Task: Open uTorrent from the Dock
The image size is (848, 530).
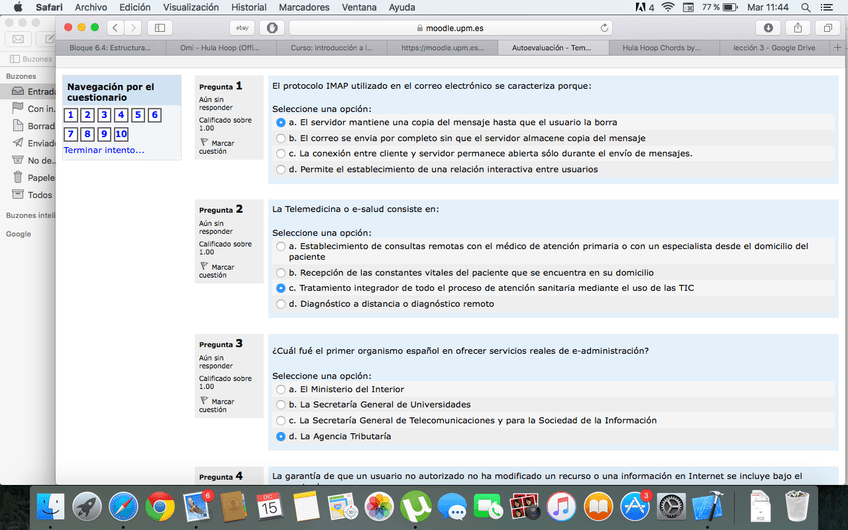Action: (415, 506)
